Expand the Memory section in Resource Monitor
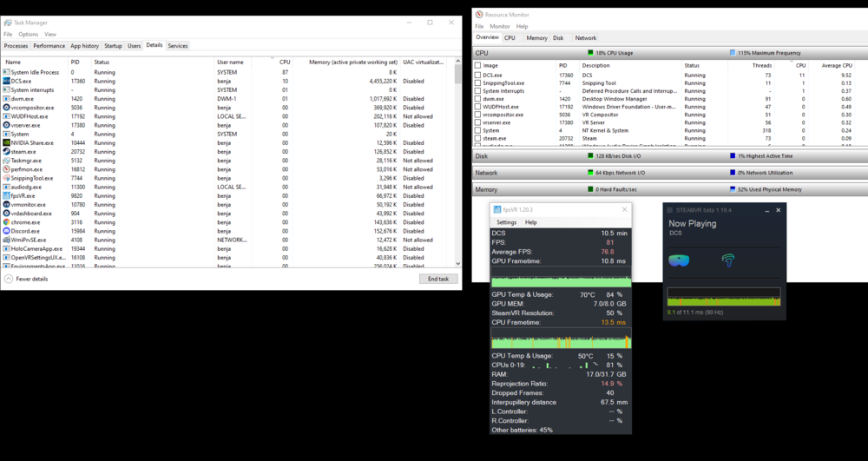Viewport: 868px width, 461px height. pyautogui.click(x=670, y=189)
